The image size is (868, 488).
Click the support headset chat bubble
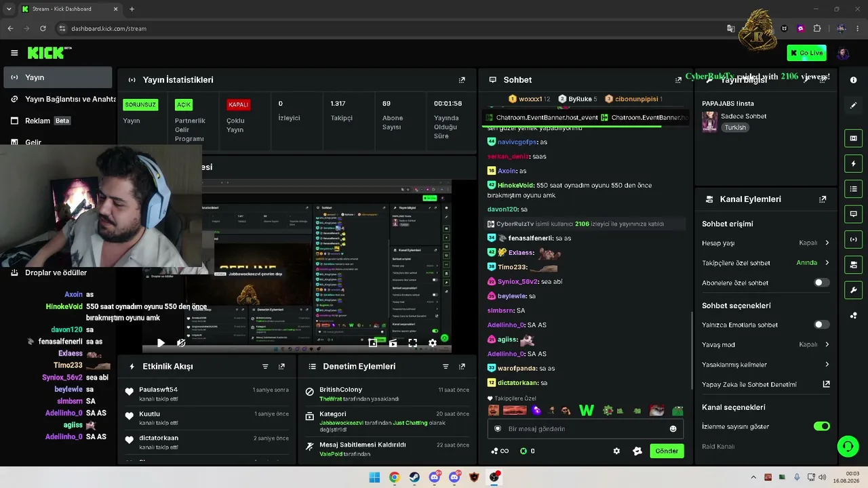(848, 446)
